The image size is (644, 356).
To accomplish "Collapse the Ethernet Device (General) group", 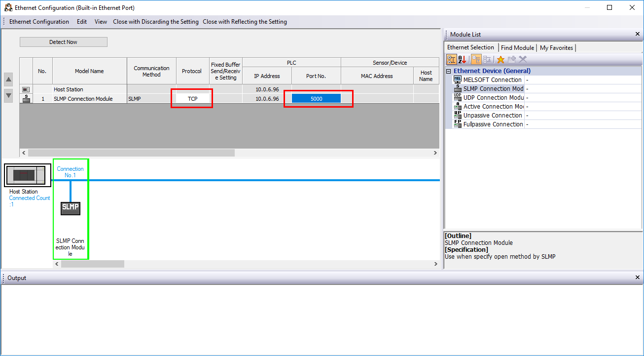I will [449, 71].
